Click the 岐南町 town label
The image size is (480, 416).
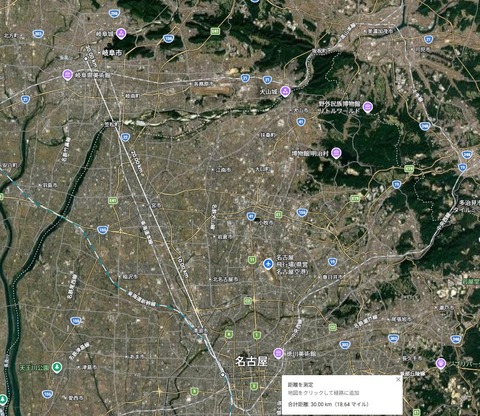pos(133,96)
